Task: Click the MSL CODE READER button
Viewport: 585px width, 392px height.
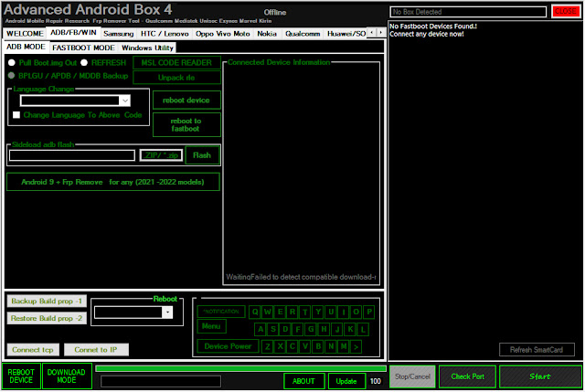Action: click(x=176, y=63)
